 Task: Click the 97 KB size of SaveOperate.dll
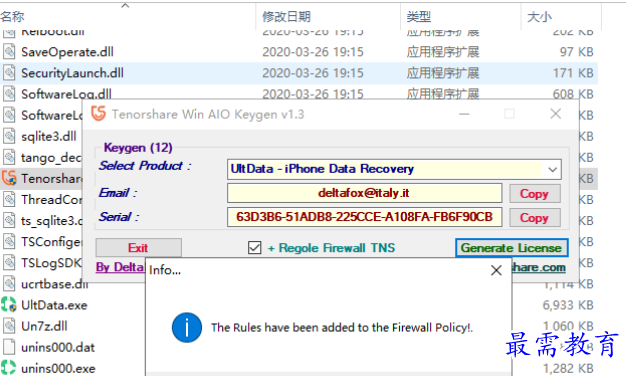[x=577, y=52]
